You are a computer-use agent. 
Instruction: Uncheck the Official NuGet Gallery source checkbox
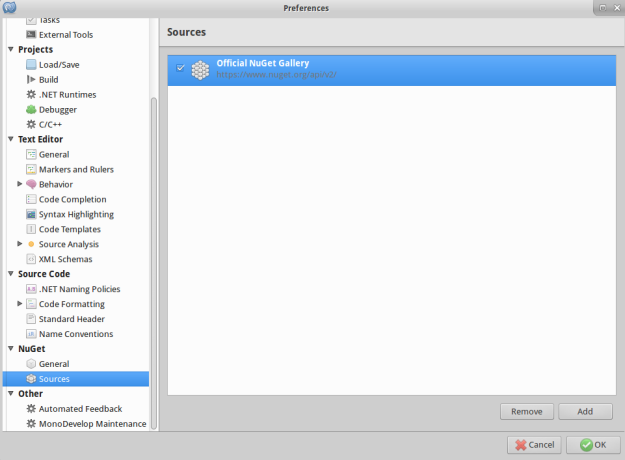(180, 68)
